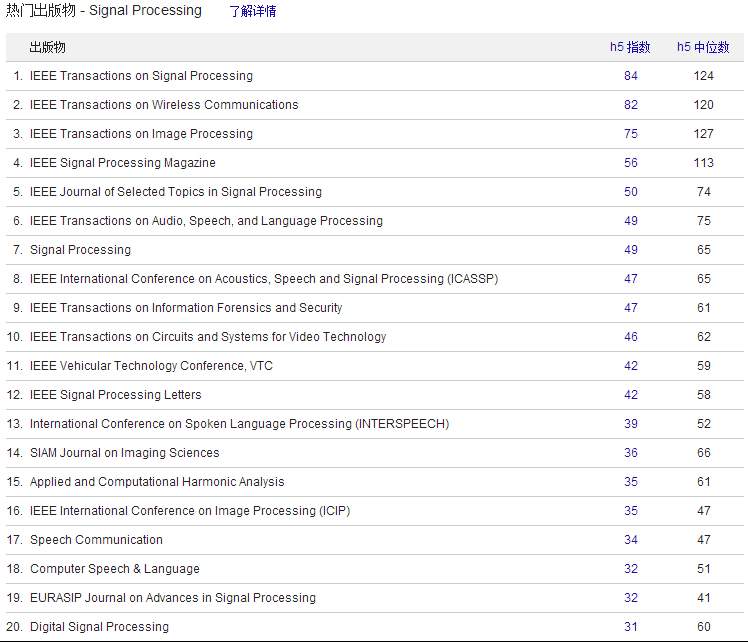The width and height of the screenshot is (748, 642).
Task: Open h5 index 39 for INTERSPEECH
Action: (x=631, y=424)
